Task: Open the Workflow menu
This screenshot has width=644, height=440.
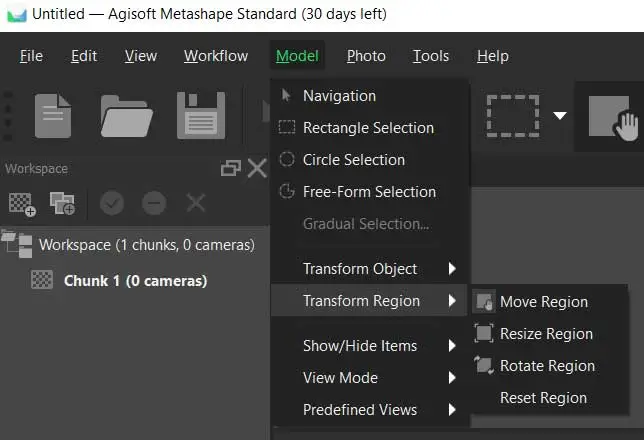Action: click(x=214, y=56)
